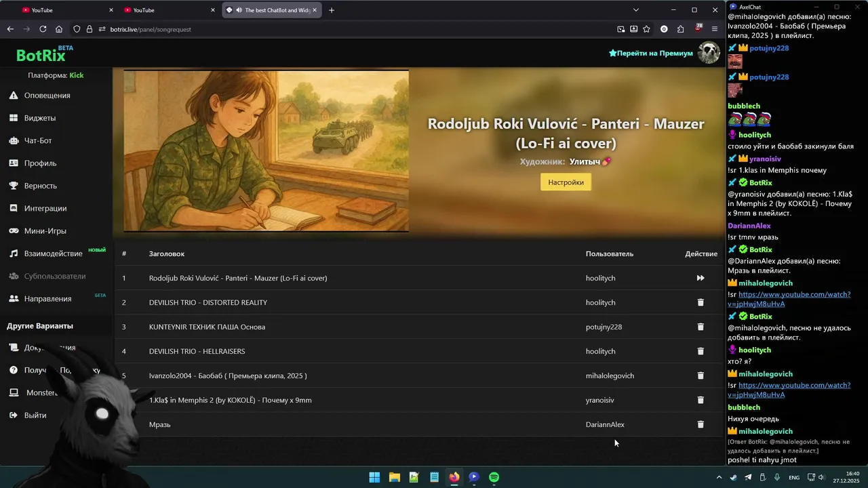868x488 pixels.
Task: Open a new browser tab
Action: tap(332, 10)
